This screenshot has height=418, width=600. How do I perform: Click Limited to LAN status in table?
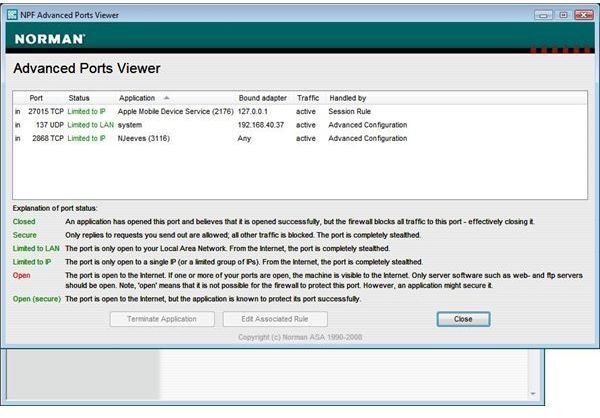coord(91,125)
